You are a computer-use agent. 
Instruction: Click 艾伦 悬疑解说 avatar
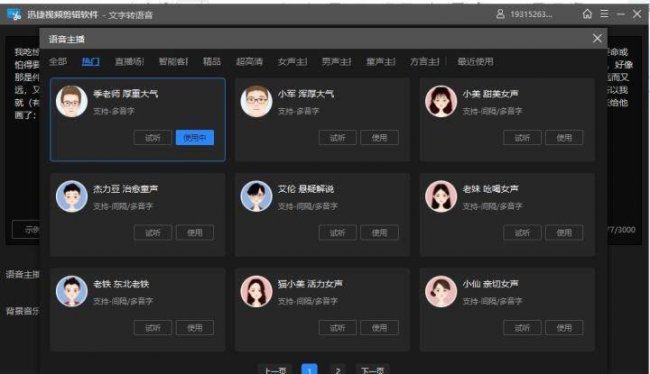(256, 196)
